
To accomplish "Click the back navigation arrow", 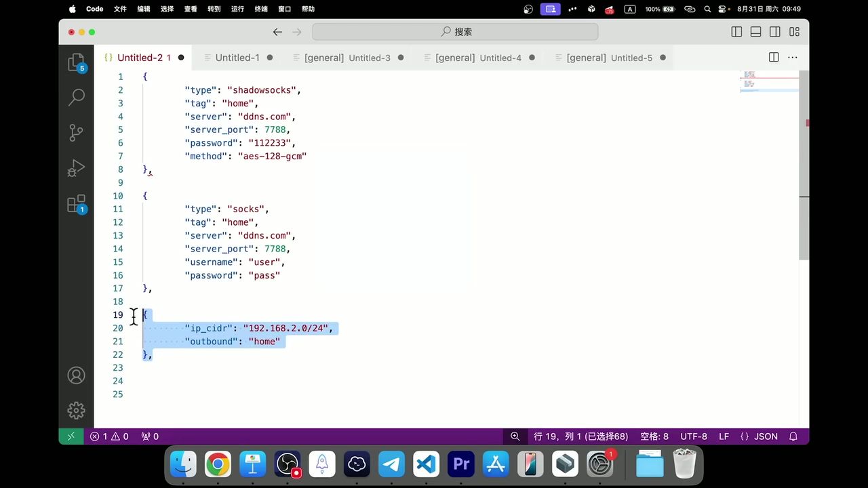I will pyautogui.click(x=277, y=31).
